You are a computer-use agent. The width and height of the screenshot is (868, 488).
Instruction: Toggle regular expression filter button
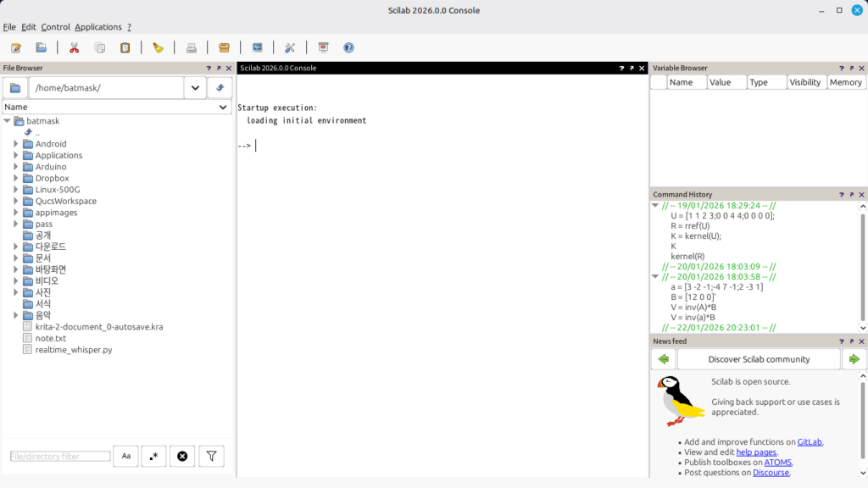coord(153,456)
